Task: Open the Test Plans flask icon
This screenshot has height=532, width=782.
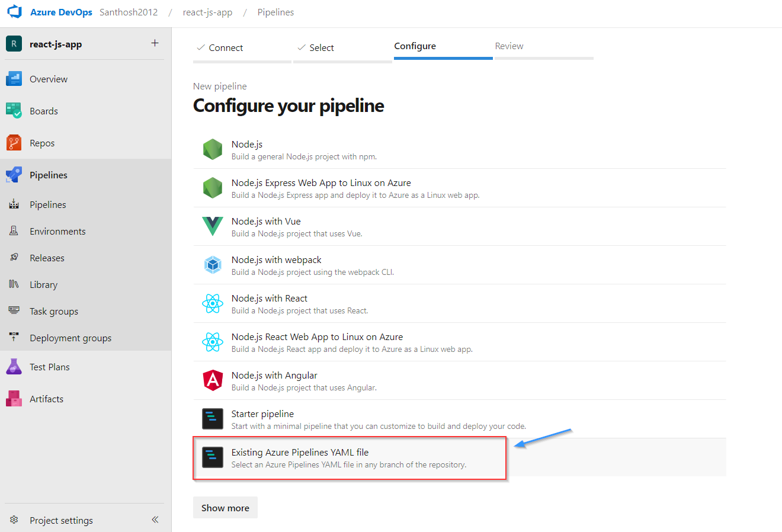Action: [x=14, y=367]
